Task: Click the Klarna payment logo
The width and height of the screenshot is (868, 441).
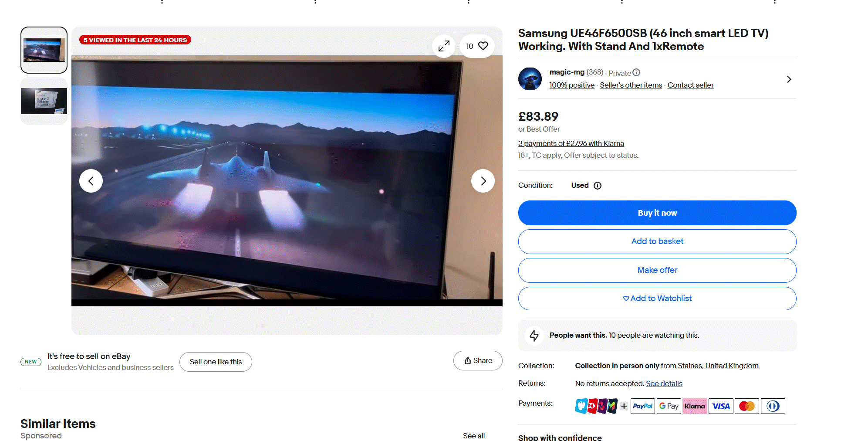Action: tap(695, 406)
